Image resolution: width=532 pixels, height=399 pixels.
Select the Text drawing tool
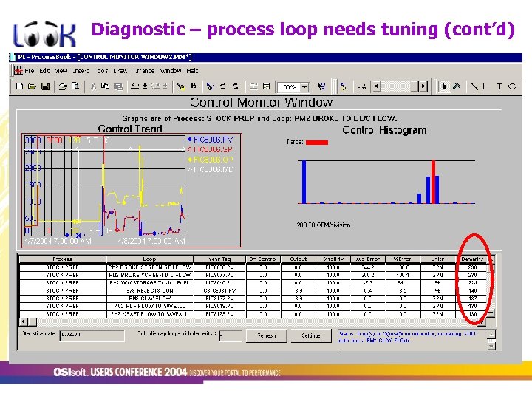point(499,86)
